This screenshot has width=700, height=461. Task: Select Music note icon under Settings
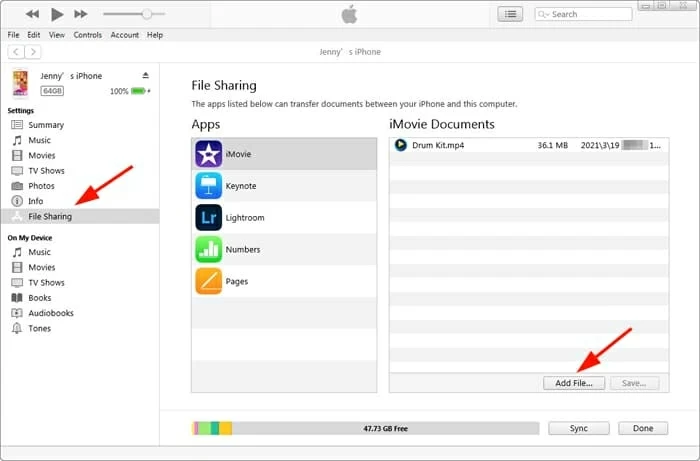(17, 140)
